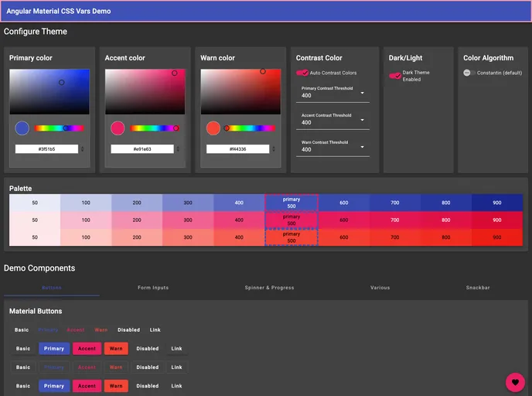This screenshot has width=532, height=396.
Task: Open the Warn Contrast Threshold dropdown
Action: pos(333,147)
